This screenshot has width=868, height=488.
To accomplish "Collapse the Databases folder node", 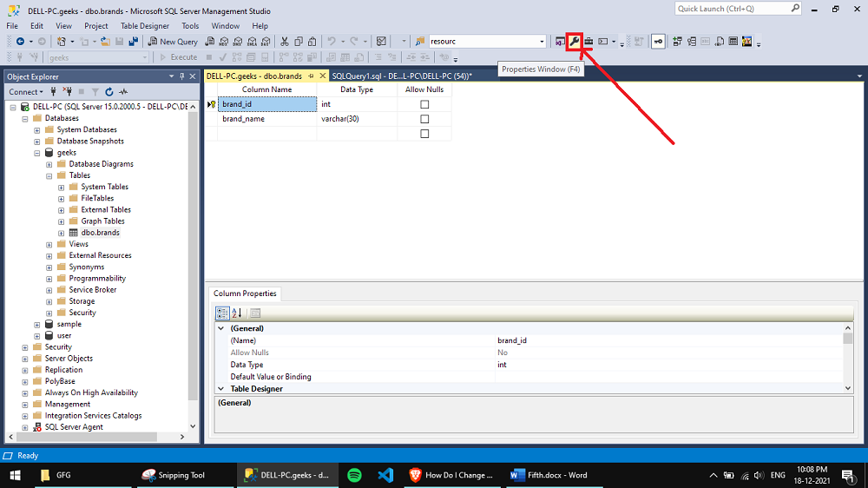I will coord(25,119).
